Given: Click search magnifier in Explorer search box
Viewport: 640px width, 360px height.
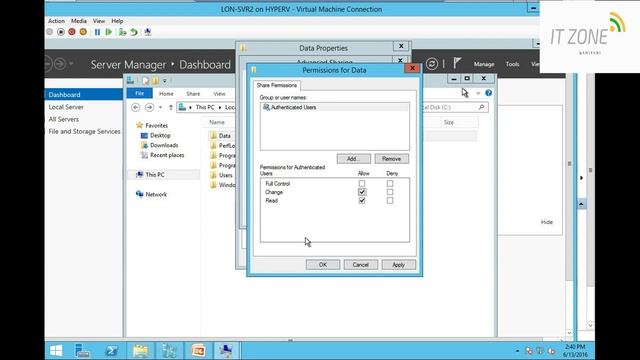Looking at the screenshot, I should pos(482,107).
